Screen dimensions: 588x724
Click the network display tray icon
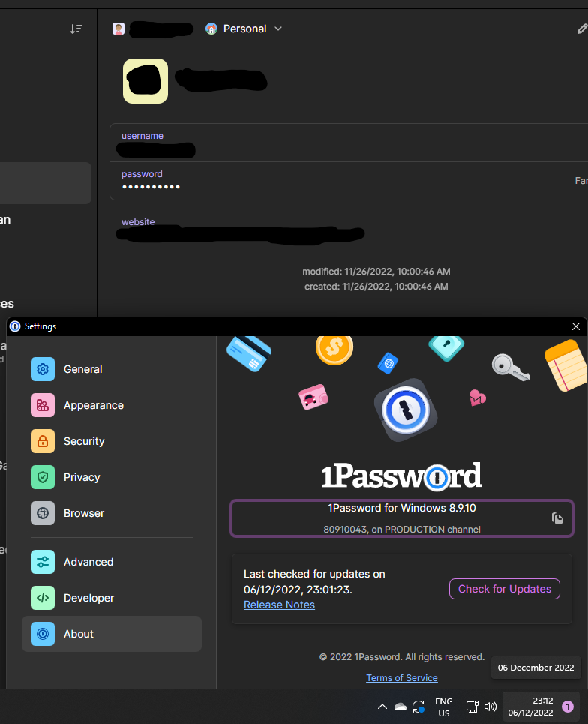pyautogui.click(x=472, y=707)
